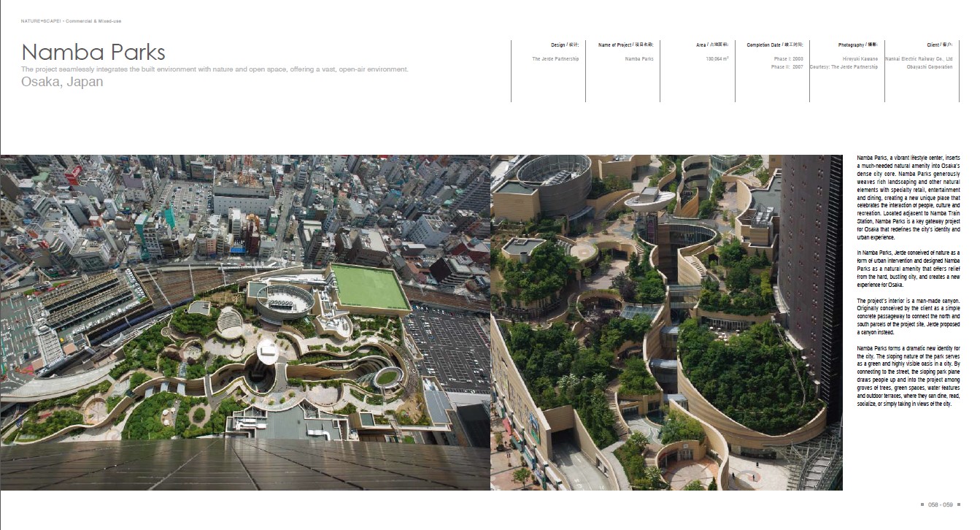Image resolution: width=980 pixels, height=530 pixels.
Task: Click the 130,064 m² area value
Action: (717, 58)
